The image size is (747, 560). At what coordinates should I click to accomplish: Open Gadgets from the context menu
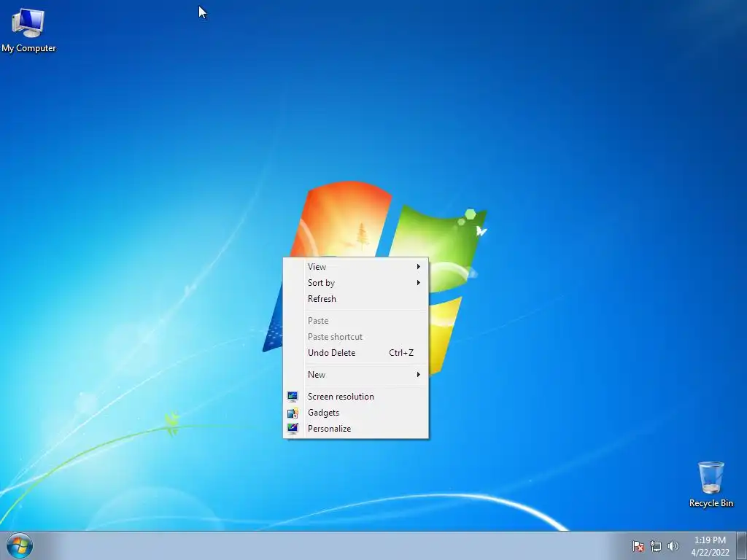pos(356,413)
